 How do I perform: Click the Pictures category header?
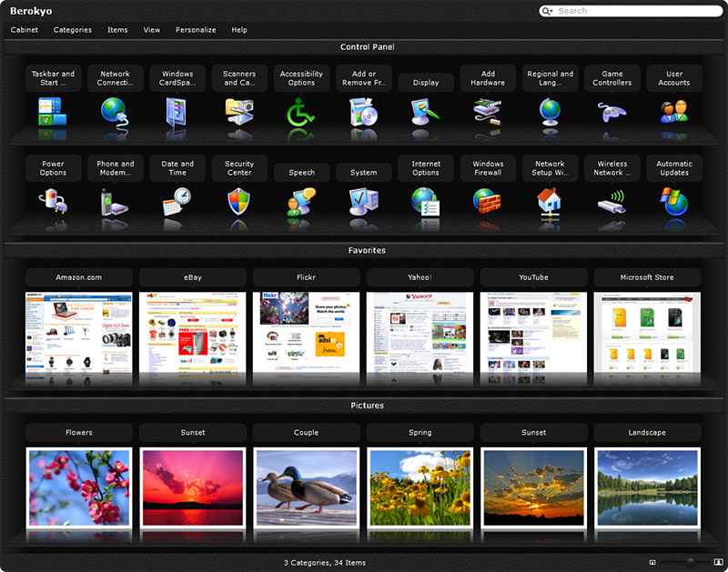click(364, 406)
